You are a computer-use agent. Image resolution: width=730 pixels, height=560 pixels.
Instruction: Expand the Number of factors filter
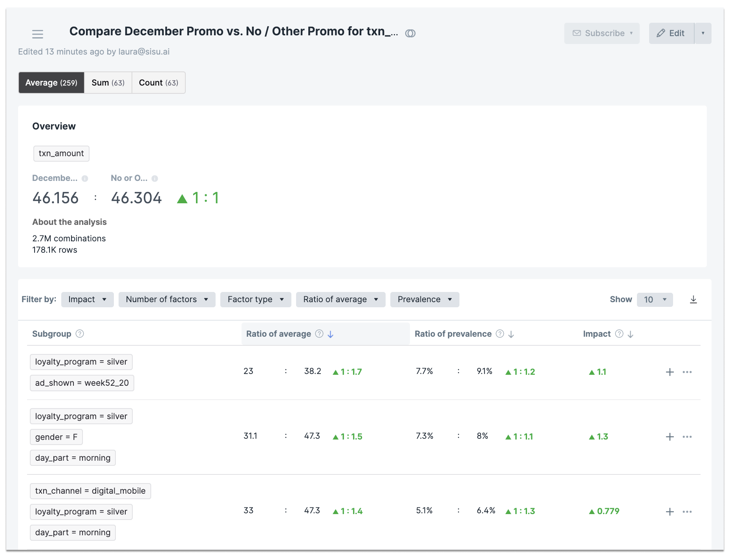coord(167,299)
